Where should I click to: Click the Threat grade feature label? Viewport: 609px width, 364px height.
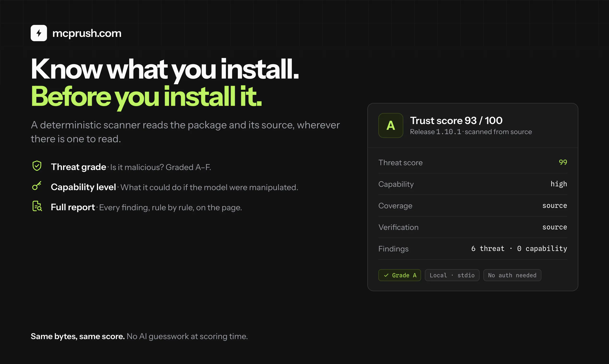click(x=78, y=167)
